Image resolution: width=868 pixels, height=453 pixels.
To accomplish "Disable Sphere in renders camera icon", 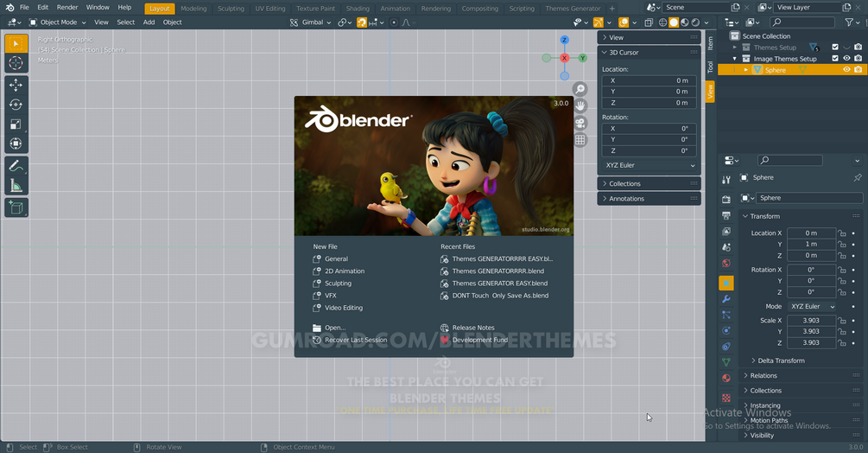I will [x=858, y=70].
